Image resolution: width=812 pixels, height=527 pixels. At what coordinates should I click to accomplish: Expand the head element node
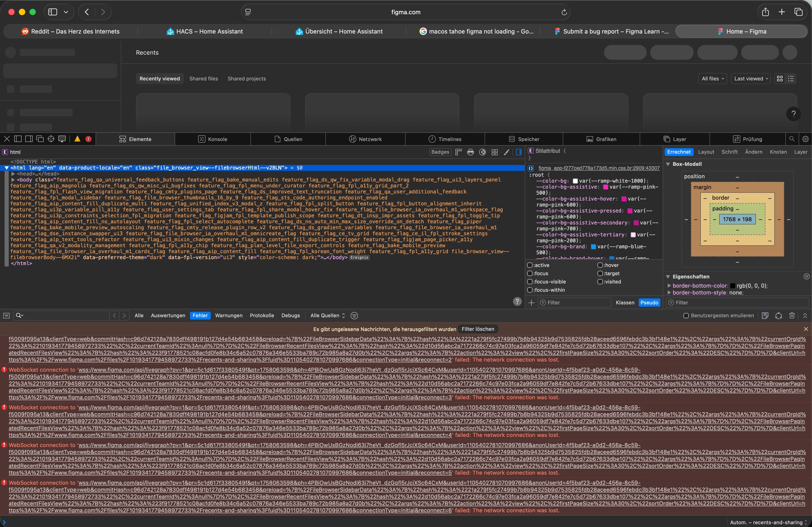point(13,174)
